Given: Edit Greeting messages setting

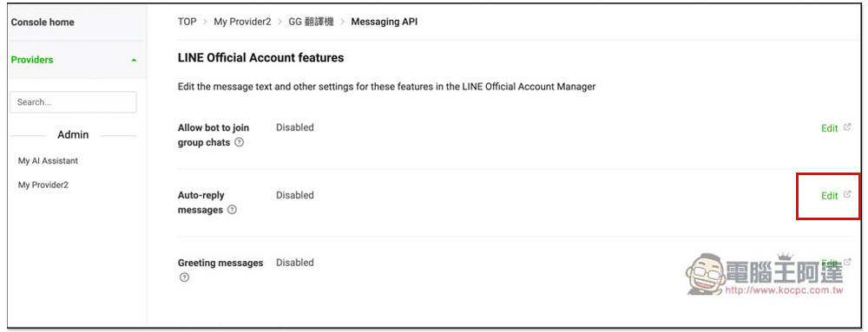Looking at the screenshot, I should coord(829,263).
